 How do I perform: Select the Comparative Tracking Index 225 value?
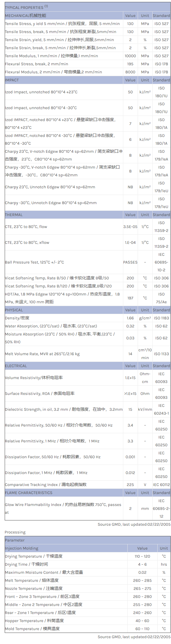[130, 485]
